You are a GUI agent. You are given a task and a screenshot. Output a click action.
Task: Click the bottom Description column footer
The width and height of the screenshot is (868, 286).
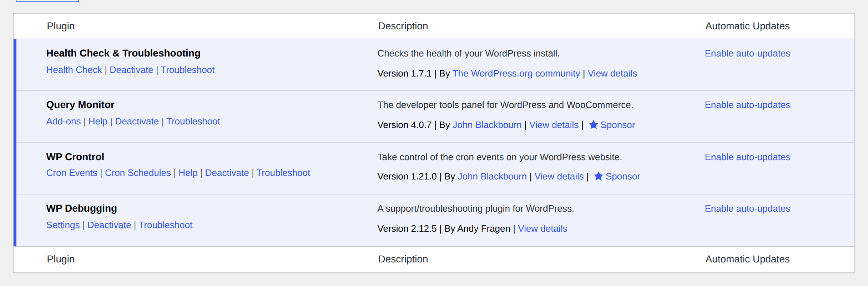click(403, 259)
